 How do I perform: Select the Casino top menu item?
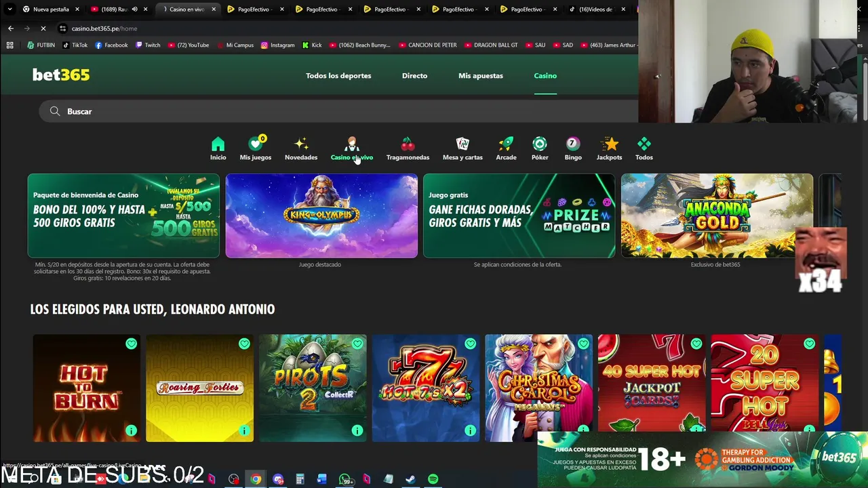point(545,75)
